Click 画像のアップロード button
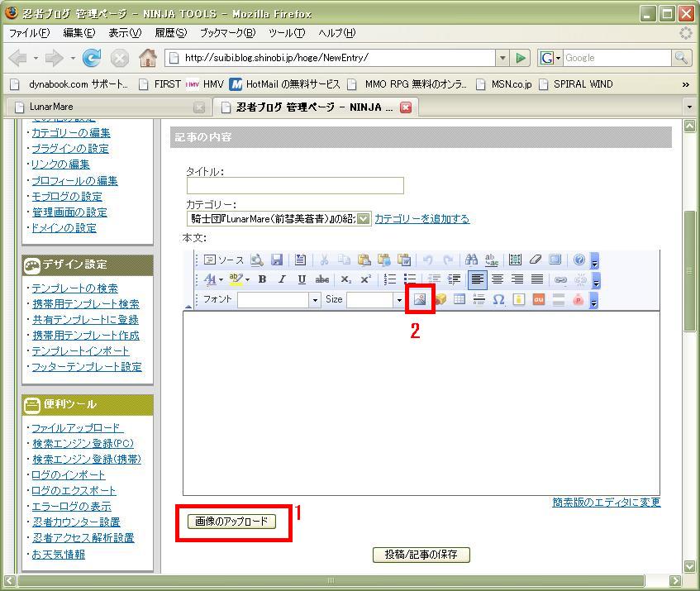The width and height of the screenshot is (700, 591). pyautogui.click(x=231, y=521)
